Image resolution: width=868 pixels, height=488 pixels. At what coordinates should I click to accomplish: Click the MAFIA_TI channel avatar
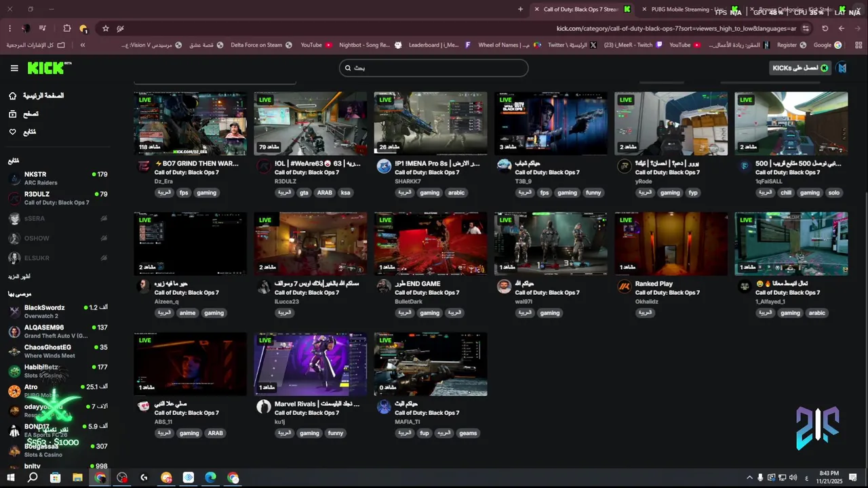384,406
